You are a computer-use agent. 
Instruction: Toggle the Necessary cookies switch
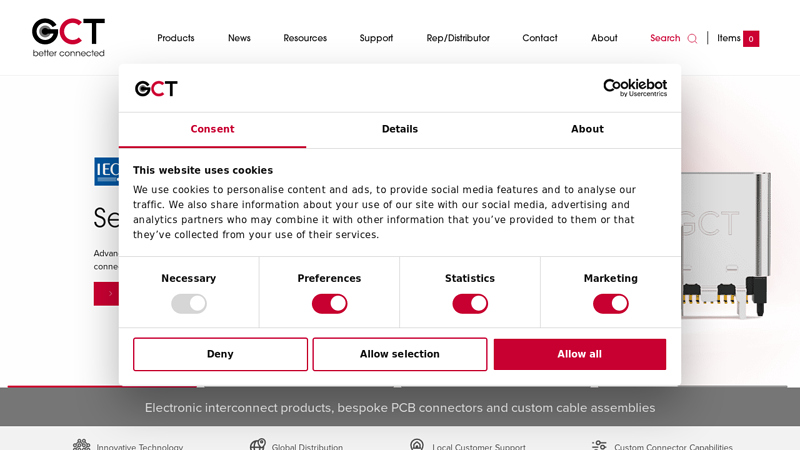(x=189, y=304)
